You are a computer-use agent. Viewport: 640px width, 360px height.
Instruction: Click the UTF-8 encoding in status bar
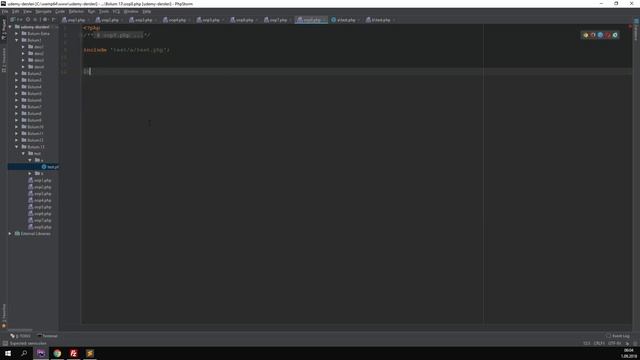tap(614, 343)
